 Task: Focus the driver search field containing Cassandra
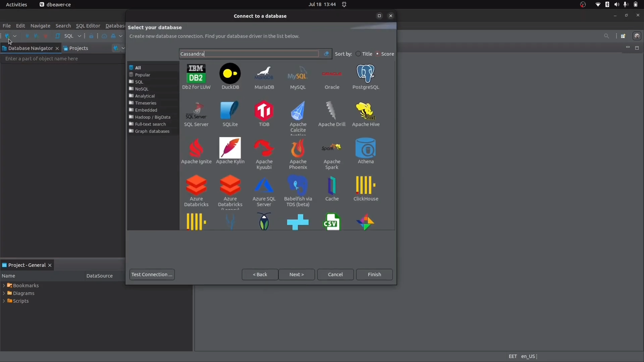click(249, 54)
